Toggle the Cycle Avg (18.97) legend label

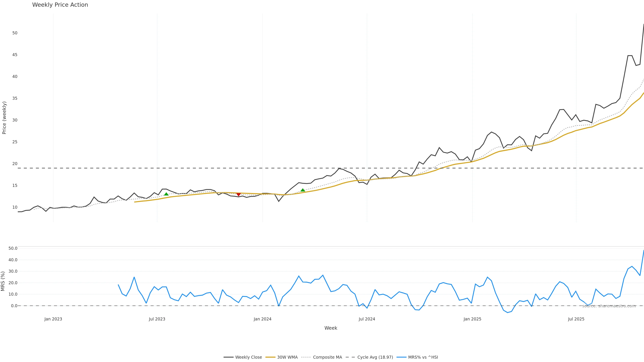[375, 357]
